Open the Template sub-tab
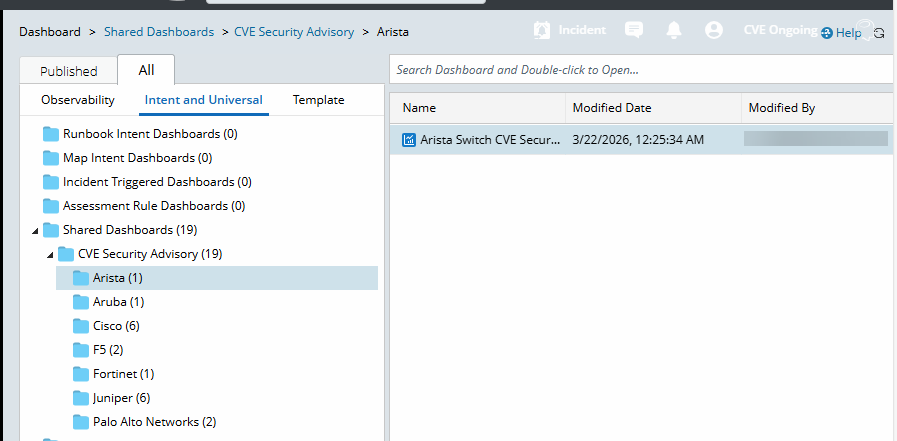897x441 pixels. click(x=319, y=100)
